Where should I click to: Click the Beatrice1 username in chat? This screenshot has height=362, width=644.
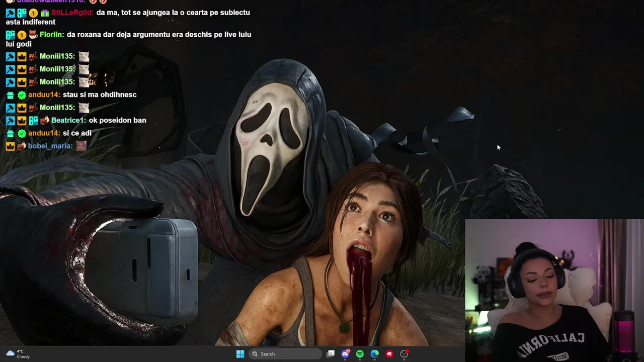tap(68, 120)
